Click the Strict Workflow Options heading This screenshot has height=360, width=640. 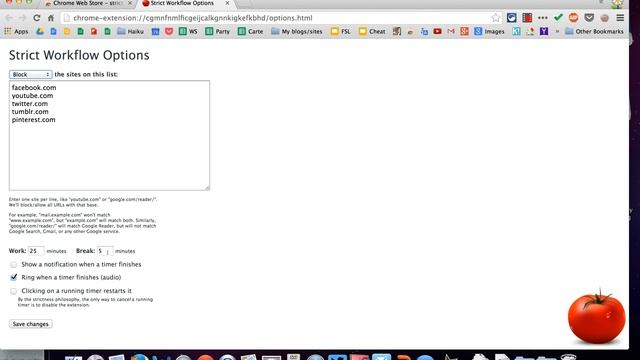pyautogui.click(x=79, y=56)
